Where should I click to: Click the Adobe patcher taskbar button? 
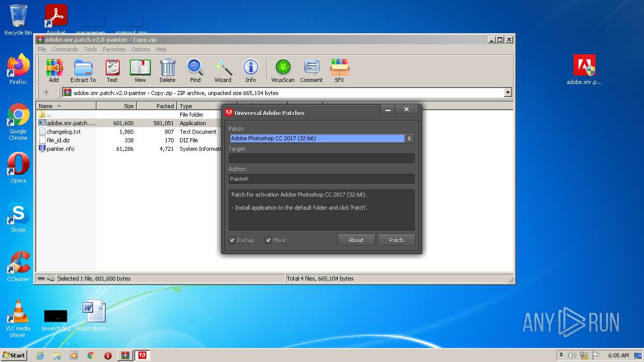[x=142, y=355]
